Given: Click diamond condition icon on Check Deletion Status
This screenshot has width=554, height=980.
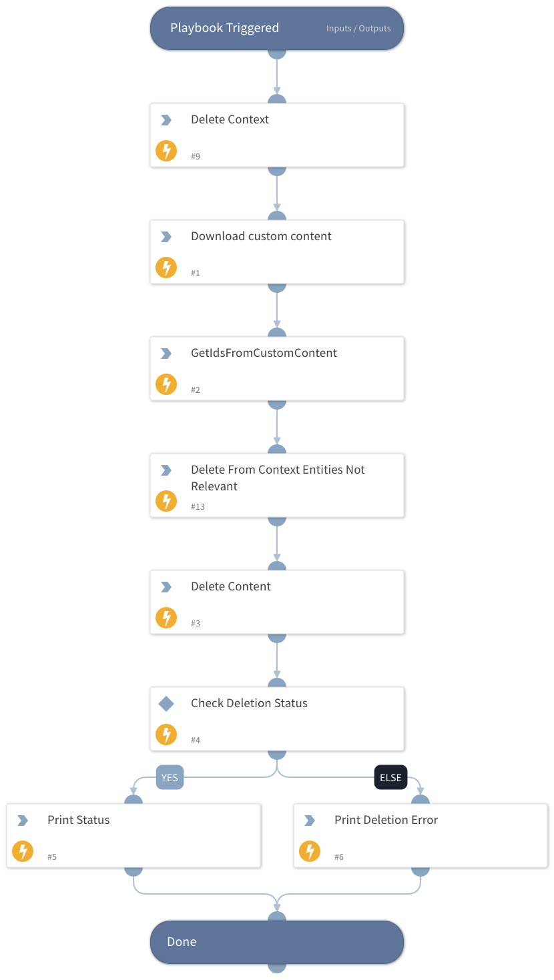Looking at the screenshot, I should (x=166, y=703).
